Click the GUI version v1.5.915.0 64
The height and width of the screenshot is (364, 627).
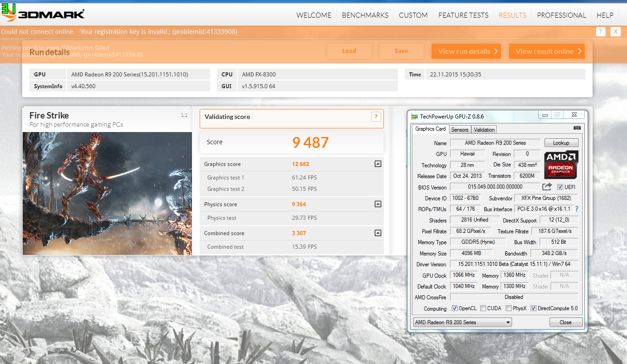coord(258,86)
